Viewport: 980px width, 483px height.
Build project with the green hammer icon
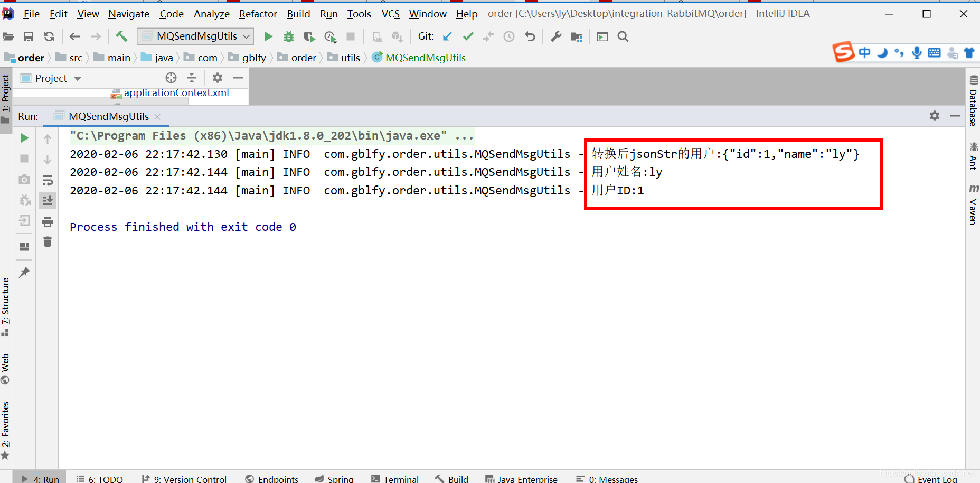pyautogui.click(x=121, y=36)
